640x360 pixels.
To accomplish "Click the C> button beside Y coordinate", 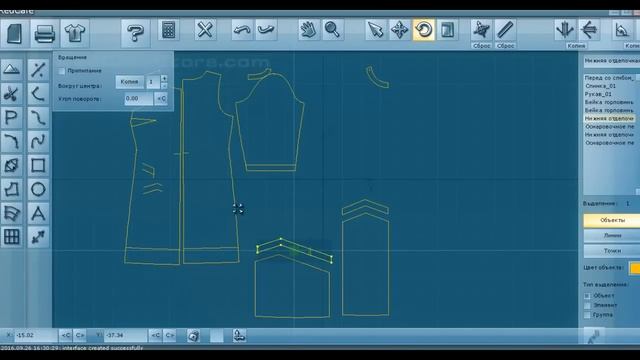I will (x=170, y=336).
